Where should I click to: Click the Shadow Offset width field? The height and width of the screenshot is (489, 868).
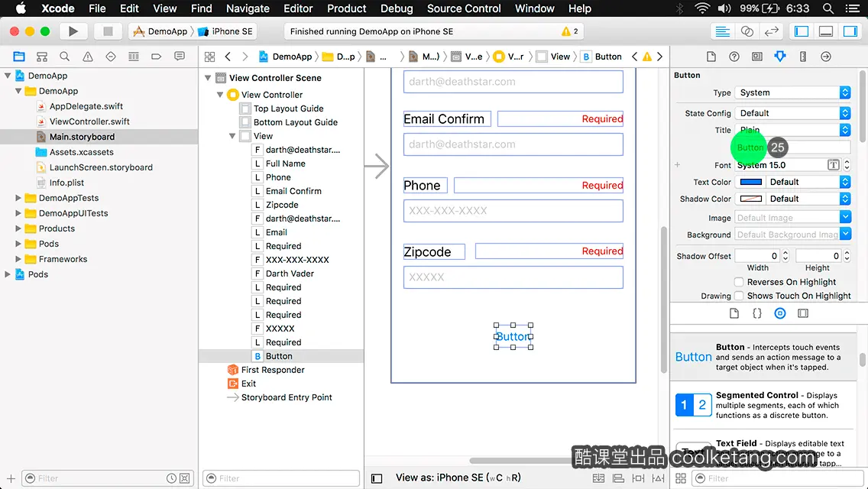pyautogui.click(x=756, y=256)
